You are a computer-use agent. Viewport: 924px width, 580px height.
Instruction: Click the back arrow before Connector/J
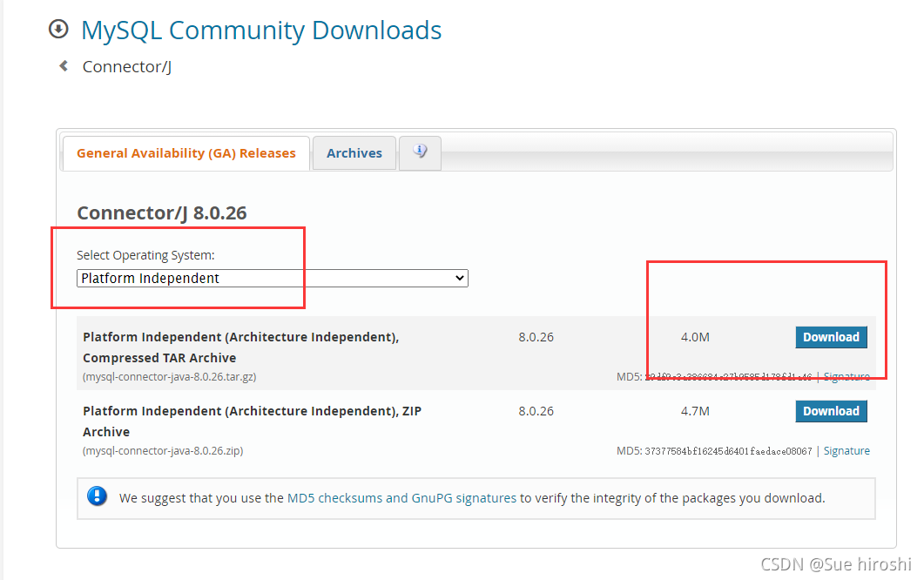pyautogui.click(x=64, y=66)
